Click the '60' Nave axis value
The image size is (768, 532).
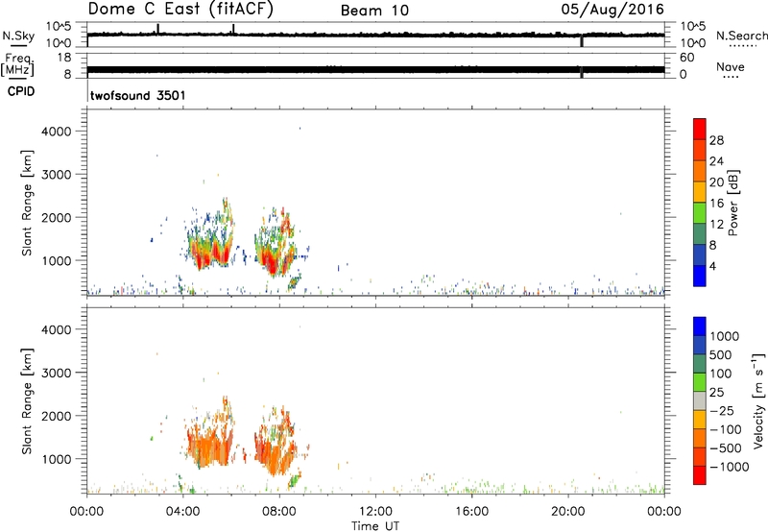(x=686, y=58)
